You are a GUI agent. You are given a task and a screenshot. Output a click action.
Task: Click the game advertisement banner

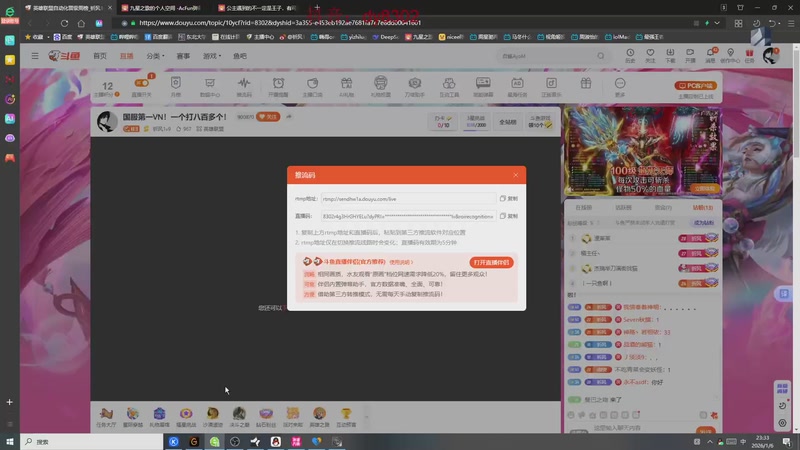tap(642, 151)
